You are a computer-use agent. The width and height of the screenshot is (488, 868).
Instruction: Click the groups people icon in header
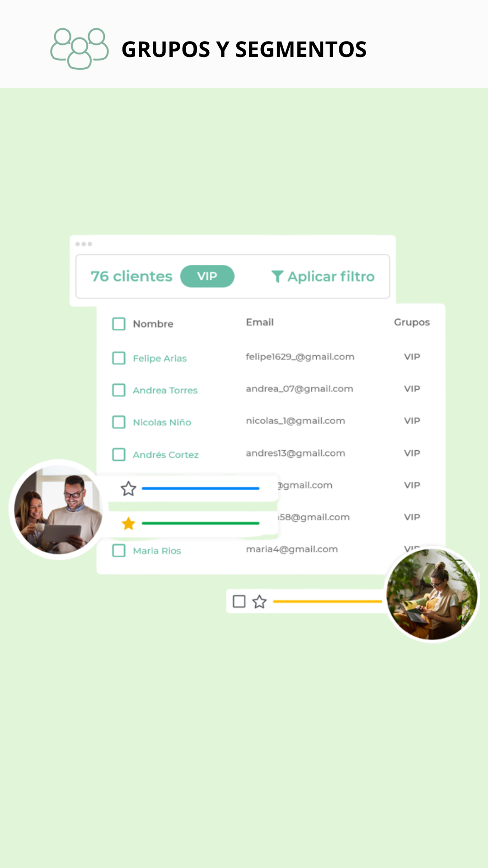(80, 49)
